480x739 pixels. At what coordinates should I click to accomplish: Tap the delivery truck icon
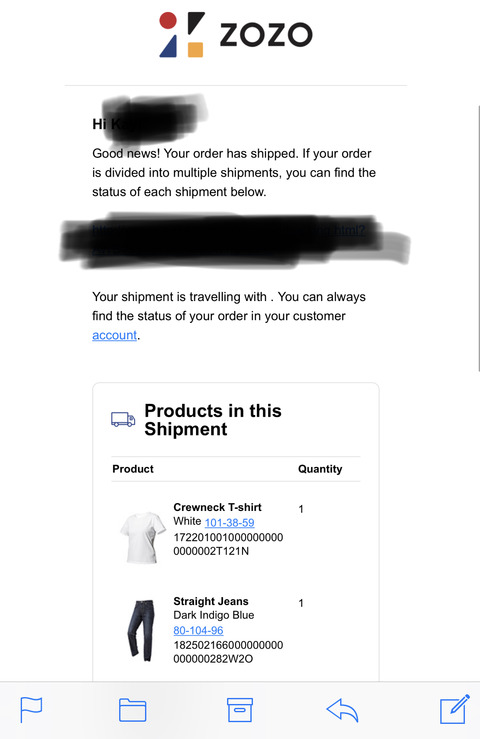(x=123, y=419)
